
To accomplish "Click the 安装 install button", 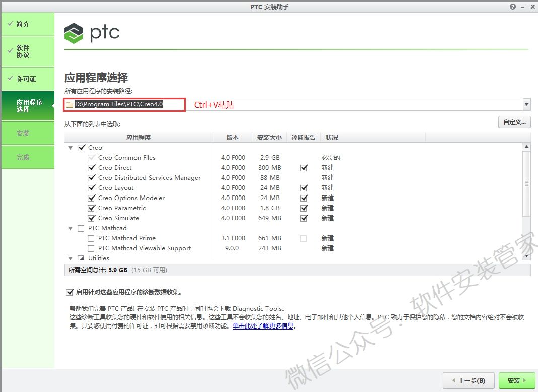I will point(516,381).
